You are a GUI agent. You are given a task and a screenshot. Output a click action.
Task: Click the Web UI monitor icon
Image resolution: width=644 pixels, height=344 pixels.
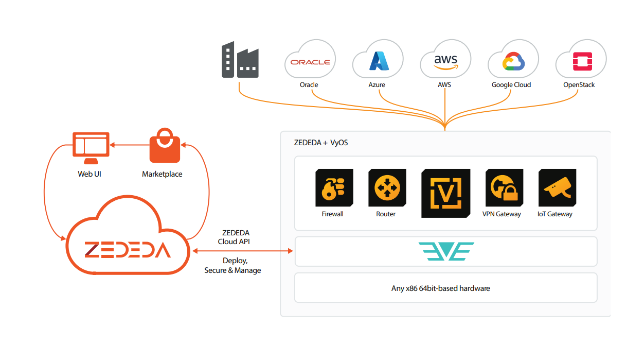(91, 148)
